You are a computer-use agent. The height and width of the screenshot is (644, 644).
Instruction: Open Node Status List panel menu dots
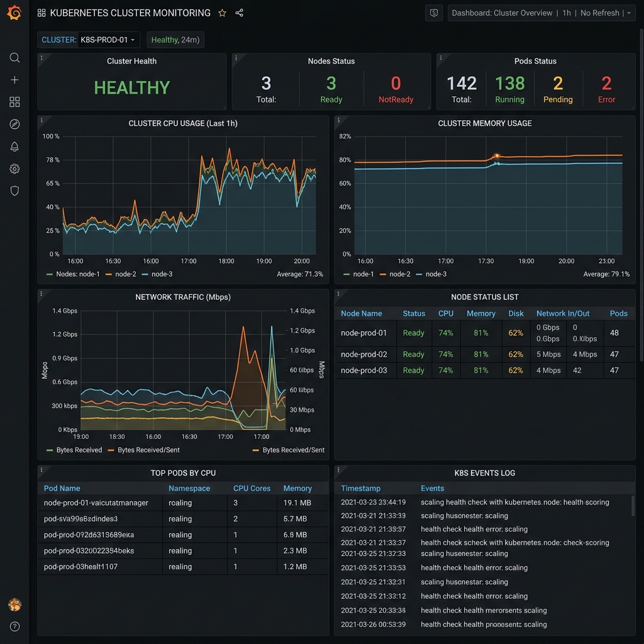click(338, 294)
